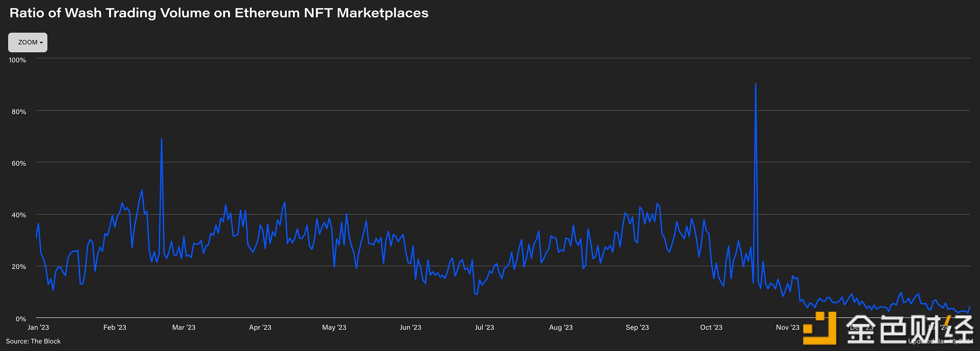Click the late February spike peak near 69%
The height and width of the screenshot is (351, 980).
pos(162,139)
